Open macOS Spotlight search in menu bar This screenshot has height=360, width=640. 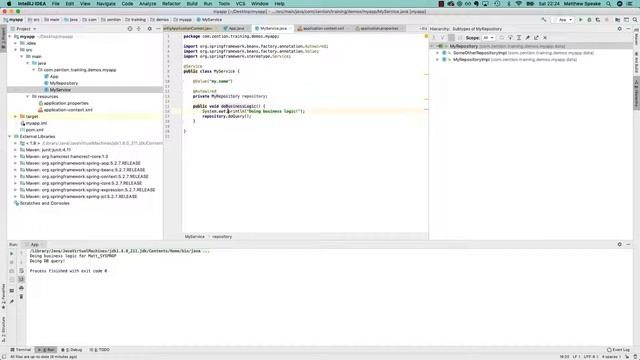[x=609, y=4]
